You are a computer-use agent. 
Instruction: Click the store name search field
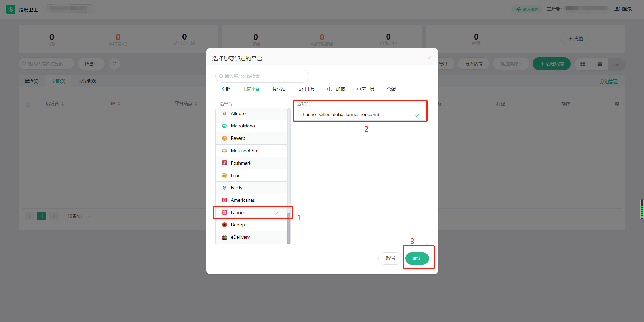(x=46, y=64)
